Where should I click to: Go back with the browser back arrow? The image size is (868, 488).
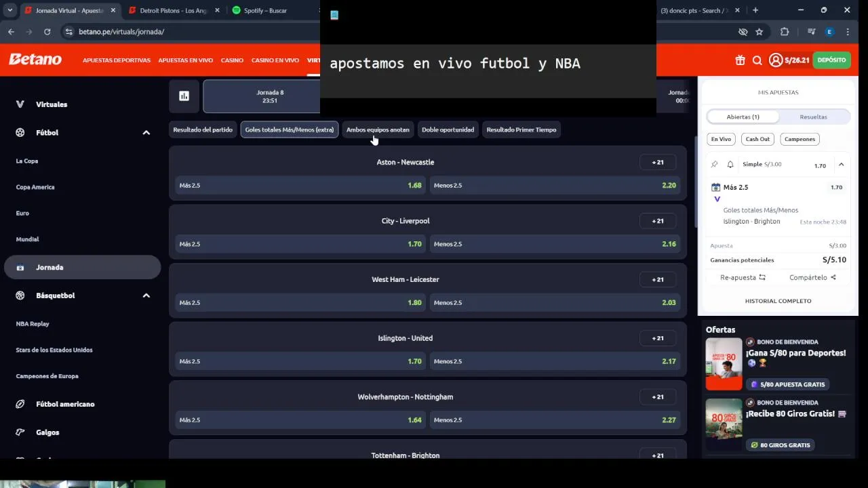pyautogui.click(x=11, y=32)
